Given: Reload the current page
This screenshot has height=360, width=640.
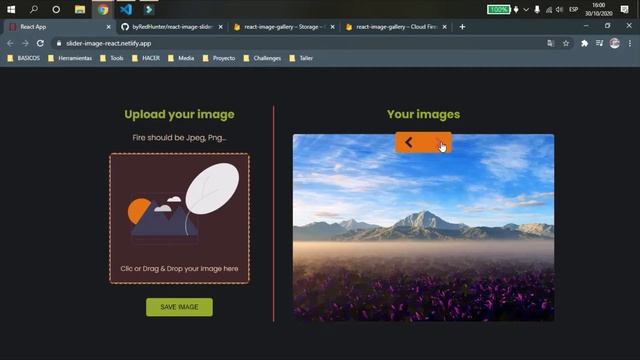Looking at the screenshot, I should 40,43.
